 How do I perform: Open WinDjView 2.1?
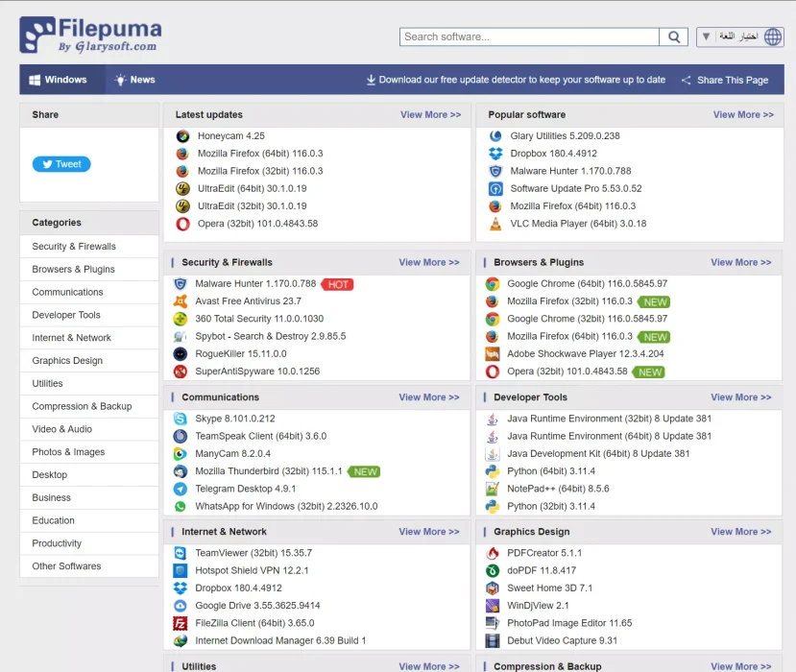coord(538,606)
